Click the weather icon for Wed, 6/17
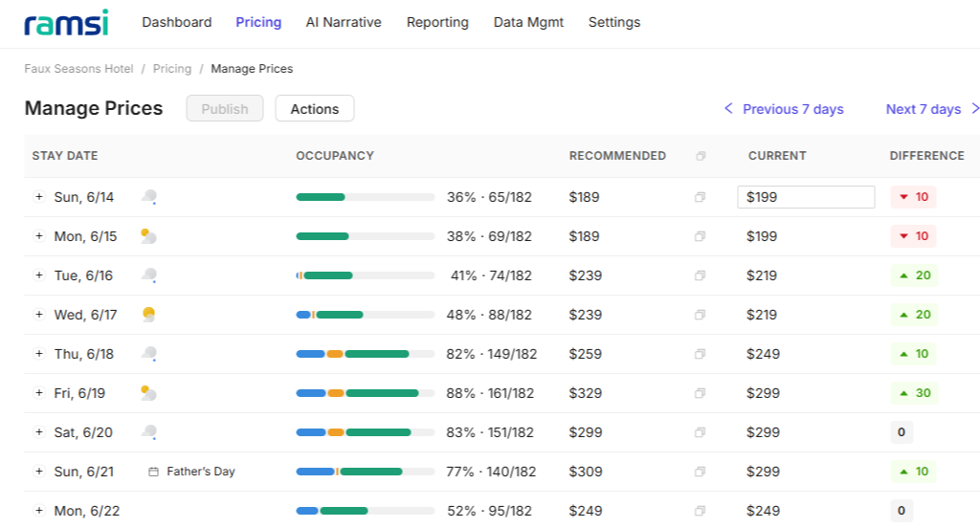This screenshot has height=528, width=980. (148, 315)
